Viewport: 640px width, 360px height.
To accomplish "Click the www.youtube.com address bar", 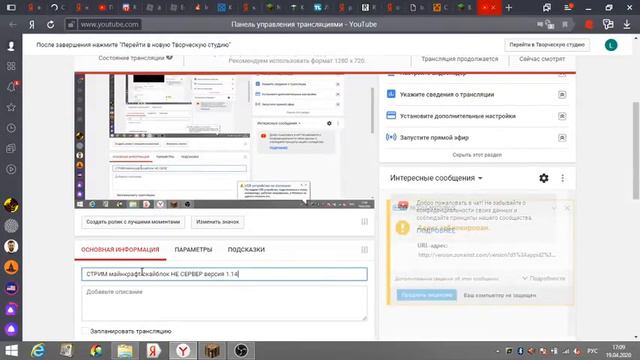I will pos(109,24).
